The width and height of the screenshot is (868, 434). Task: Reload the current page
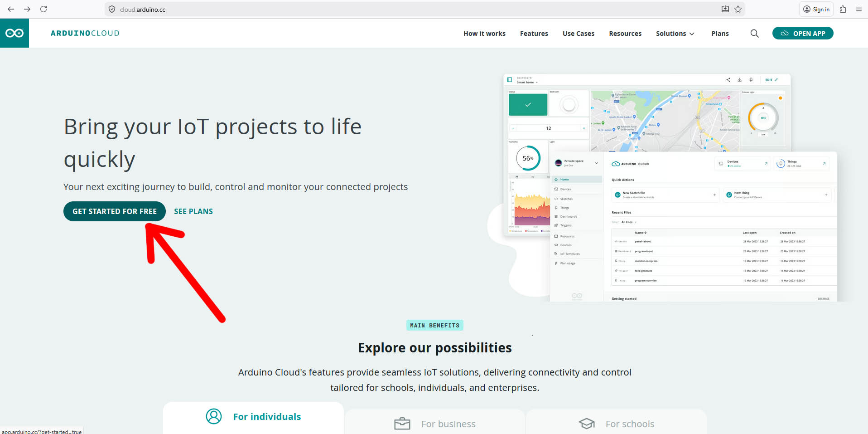43,9
